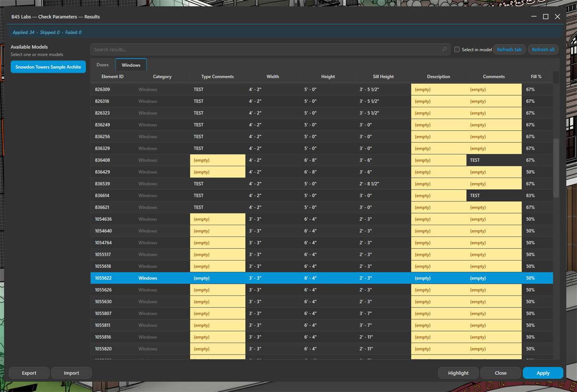The image size is (577, 392).
Task: Sort by Description column header
Action: pyautogui.click(x=439, y=77)
